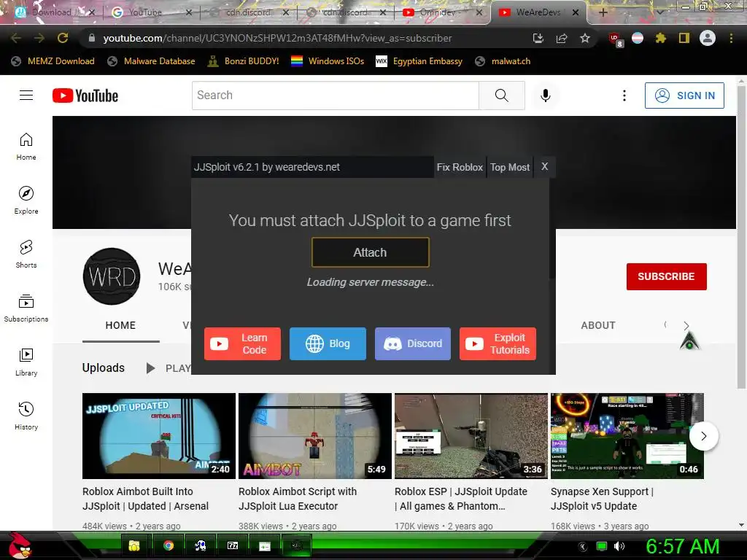This screenshot has width=747, height=560.
Task: Open Chrome profile avatar
Action: coord(708,38)
